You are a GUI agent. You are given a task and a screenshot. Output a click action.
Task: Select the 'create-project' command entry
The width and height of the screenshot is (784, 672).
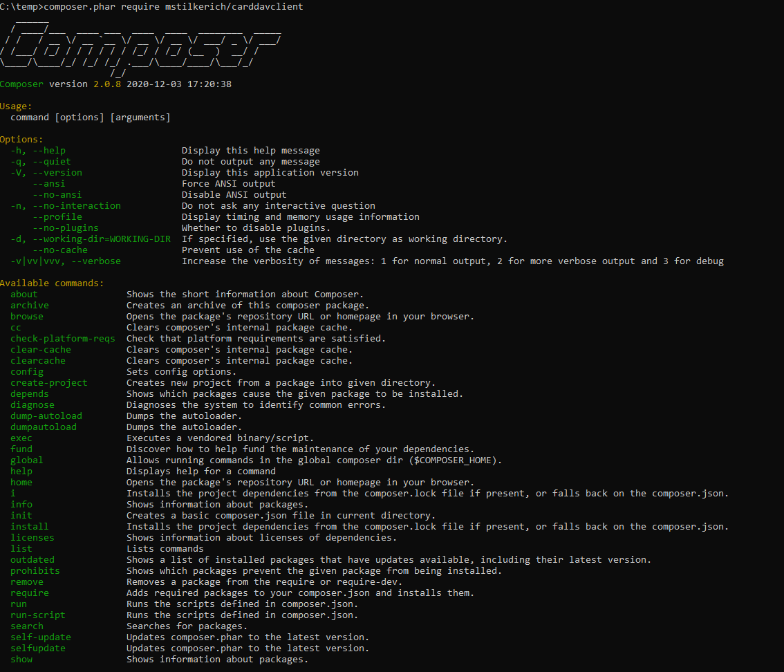coord(48,382)
